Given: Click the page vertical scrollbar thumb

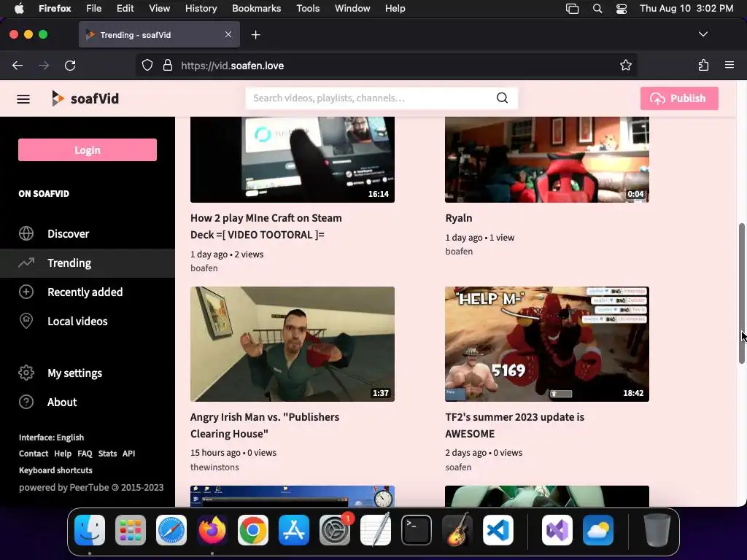Looking at the screenshot, I should tap(742, 293).
